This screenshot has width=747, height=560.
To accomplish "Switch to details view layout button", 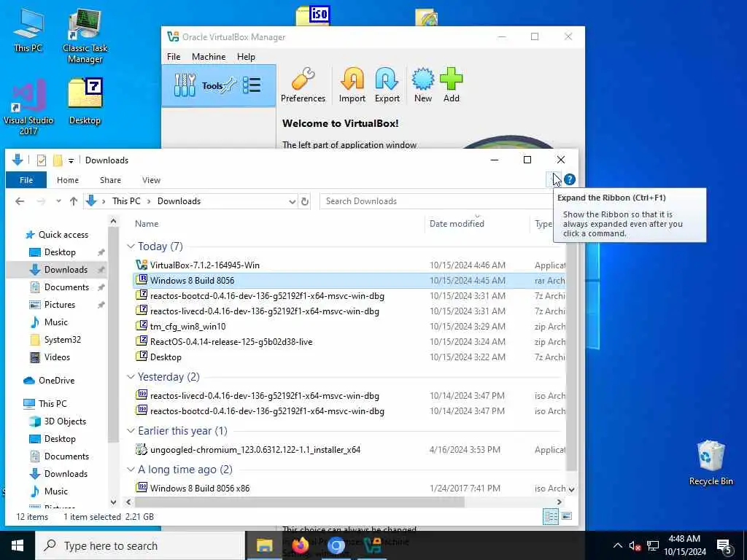I will 551,516.
